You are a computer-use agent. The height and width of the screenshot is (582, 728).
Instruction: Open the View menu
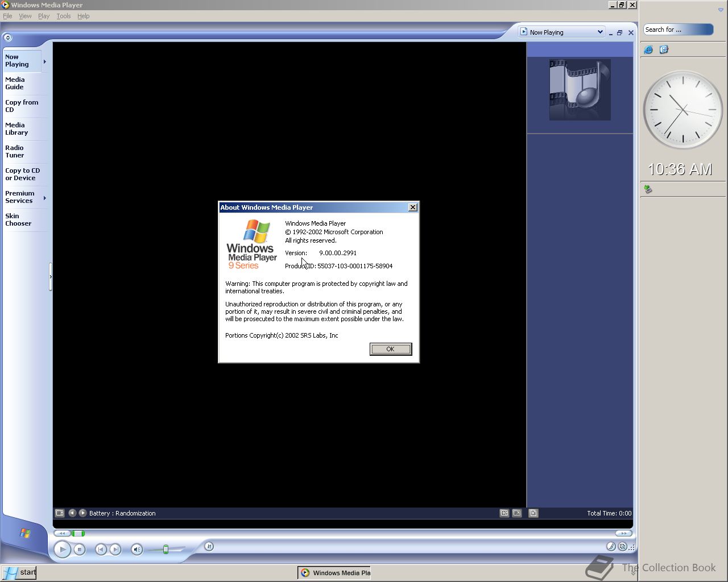point(25,16)
